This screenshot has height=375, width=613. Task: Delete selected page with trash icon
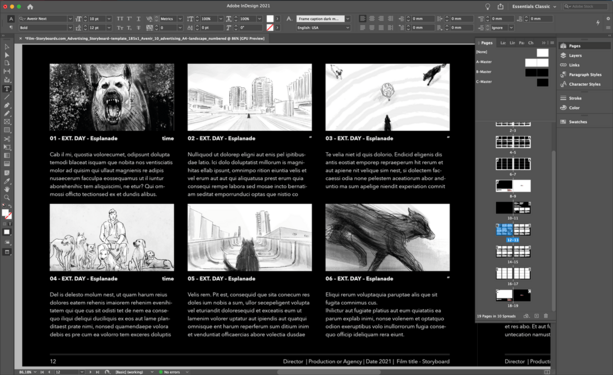pos(546,316)
